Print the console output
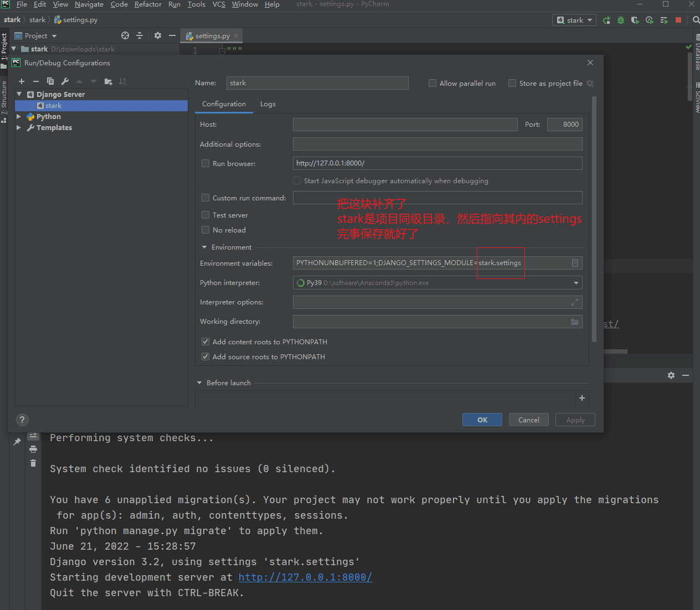The width and height of the screenshot is (700, 610). 33,449
